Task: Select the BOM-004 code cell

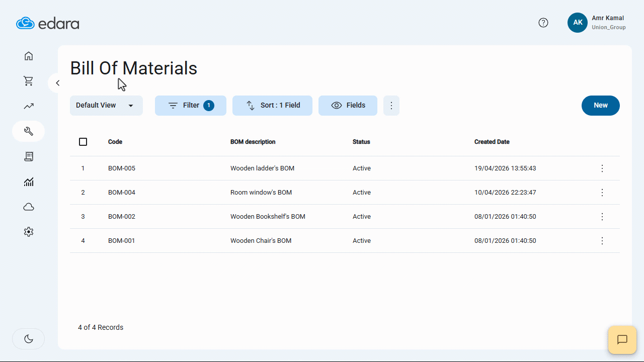Action: [x=122, y=193]
